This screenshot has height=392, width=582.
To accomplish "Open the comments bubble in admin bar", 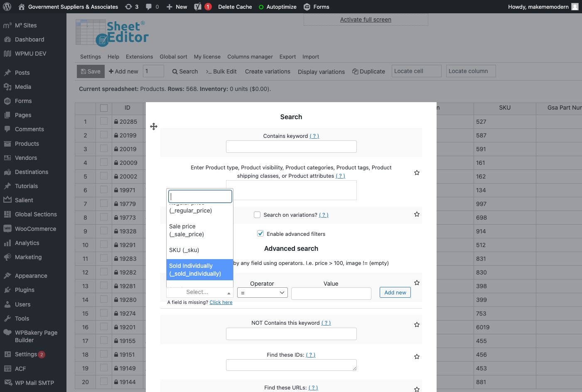I will (152, 7).
